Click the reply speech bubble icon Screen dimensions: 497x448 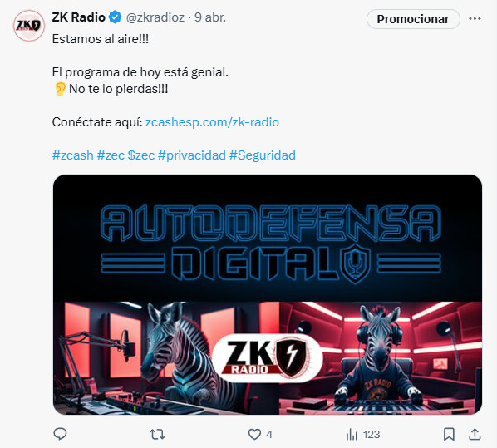[x=60, y=434]
